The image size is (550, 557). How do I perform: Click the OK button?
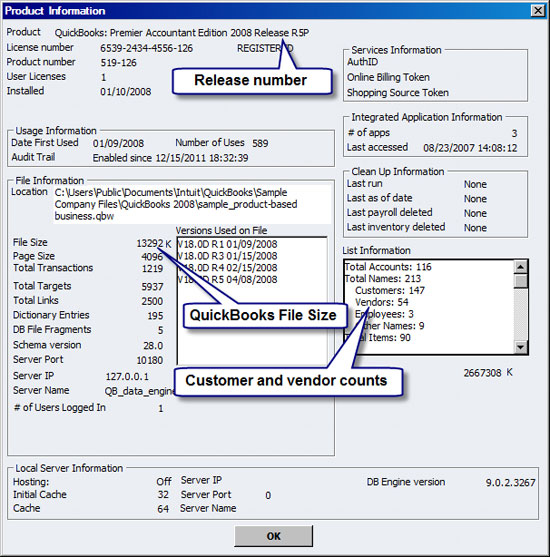[274, 536]
